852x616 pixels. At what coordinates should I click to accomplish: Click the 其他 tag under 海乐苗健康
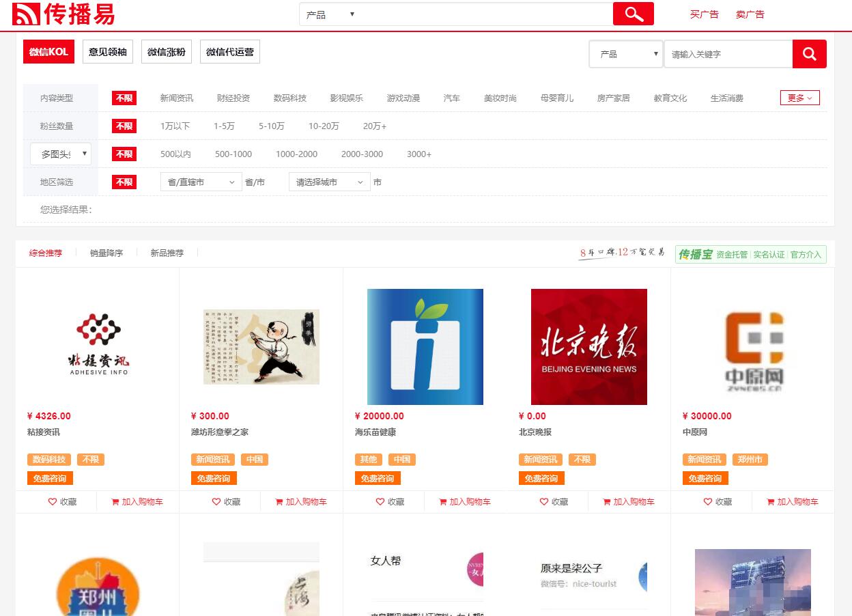click(x=368, y=460)
